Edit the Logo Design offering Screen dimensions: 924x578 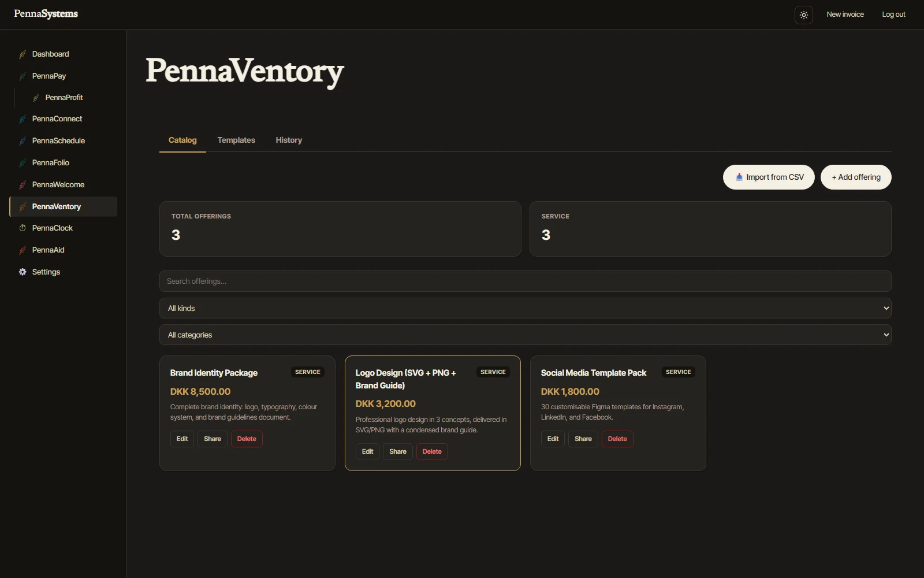pyautogui.click(x=367, y=451)
